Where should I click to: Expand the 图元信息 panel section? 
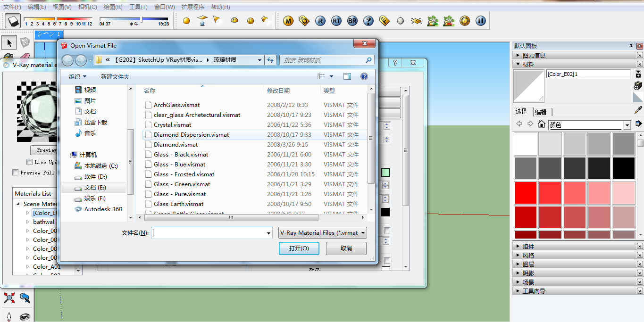(x=519, y=55)
